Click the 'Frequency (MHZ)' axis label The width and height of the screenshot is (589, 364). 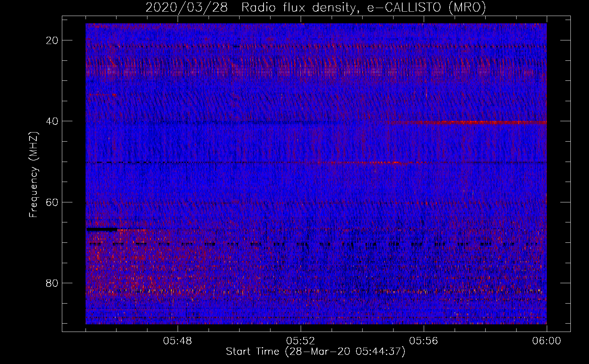(33, 174)
